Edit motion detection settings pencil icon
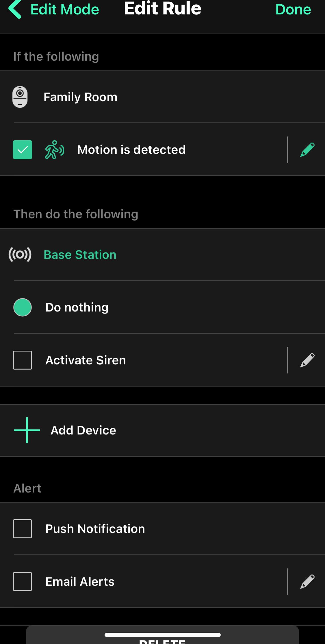Viewport: 325px width, 644px height. (x=307, y=150)
